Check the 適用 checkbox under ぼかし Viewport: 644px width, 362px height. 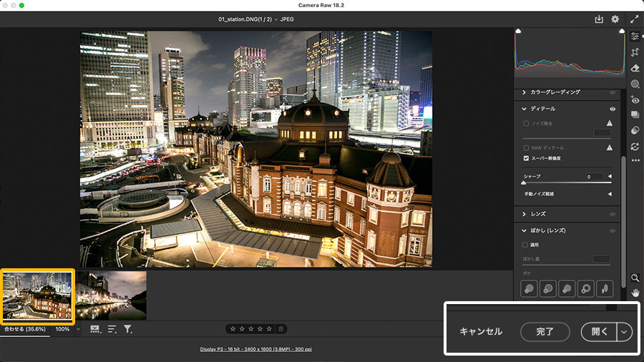525,245
